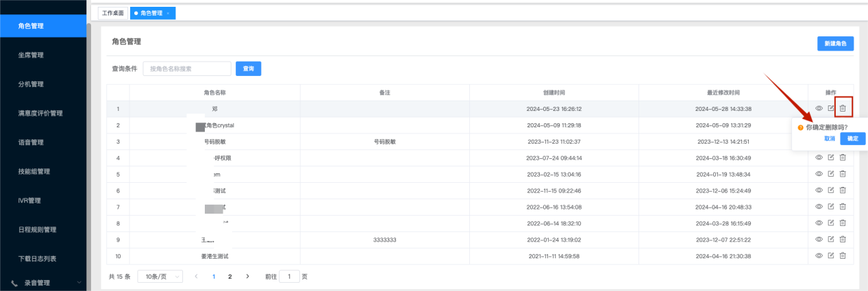Click the 备注 column header
The height and width of the screenshot is (291, 868).
384,92
